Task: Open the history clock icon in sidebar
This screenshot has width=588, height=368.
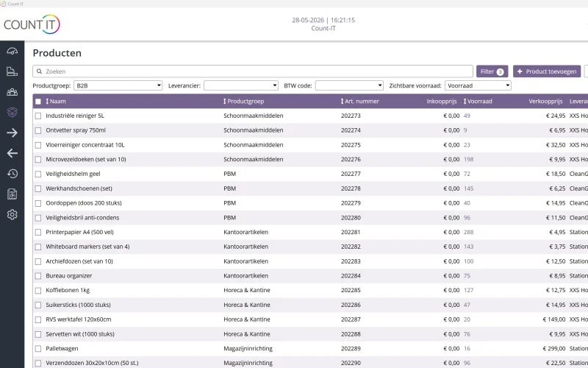Action: pos(12,174)
